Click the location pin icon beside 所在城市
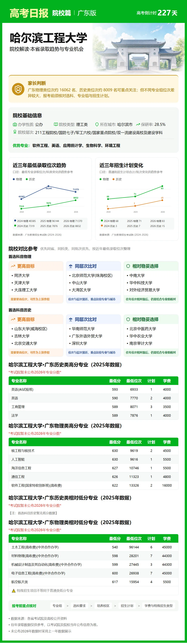This screenshot has height=644, width=187. click(x=97, y=124)
